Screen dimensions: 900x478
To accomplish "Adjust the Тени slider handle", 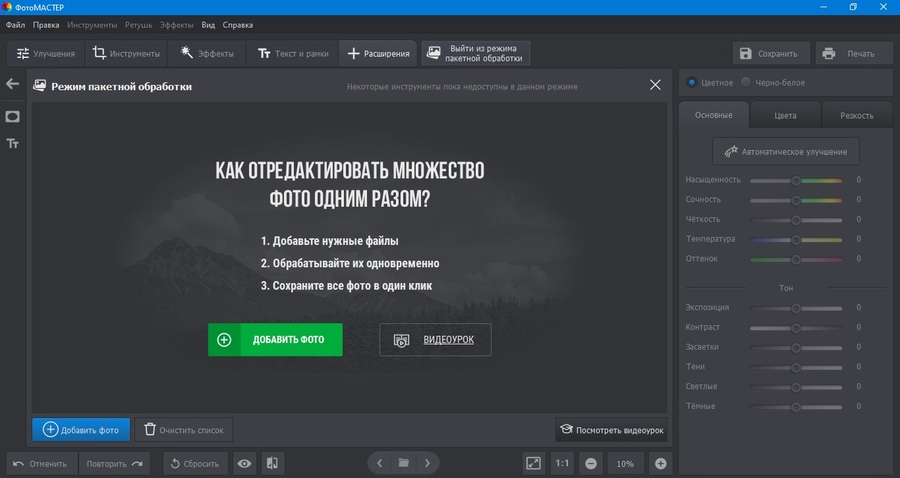I will [x=796, y=367].
